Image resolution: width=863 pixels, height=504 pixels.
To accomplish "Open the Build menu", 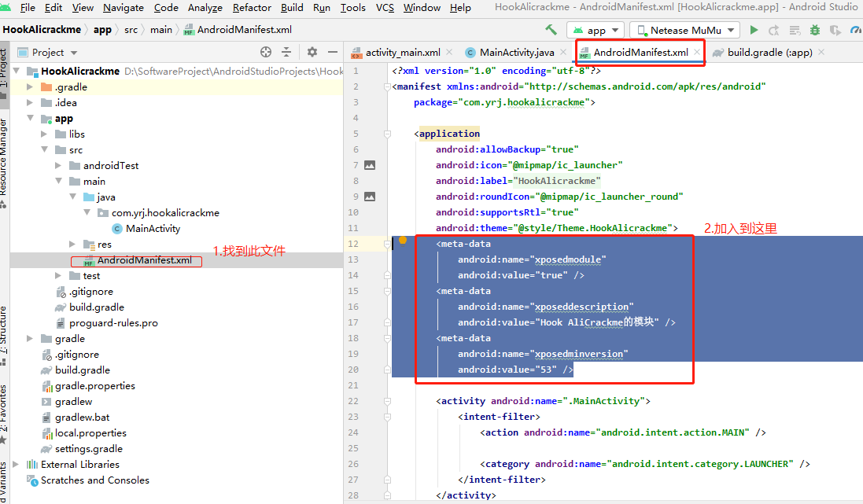I will pos(292,8).
